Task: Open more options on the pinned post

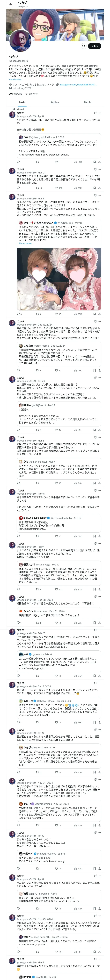Action: (x=100, y=113)
